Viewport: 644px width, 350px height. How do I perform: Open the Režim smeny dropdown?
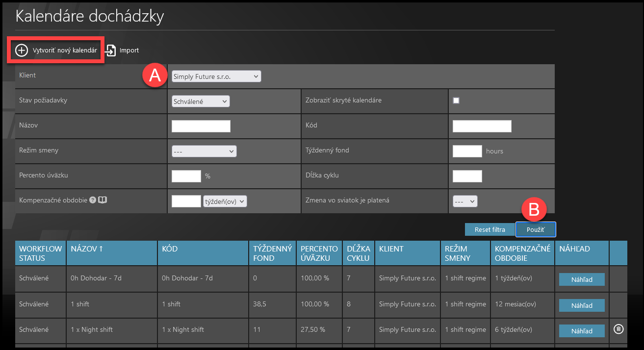pos(204,151)
